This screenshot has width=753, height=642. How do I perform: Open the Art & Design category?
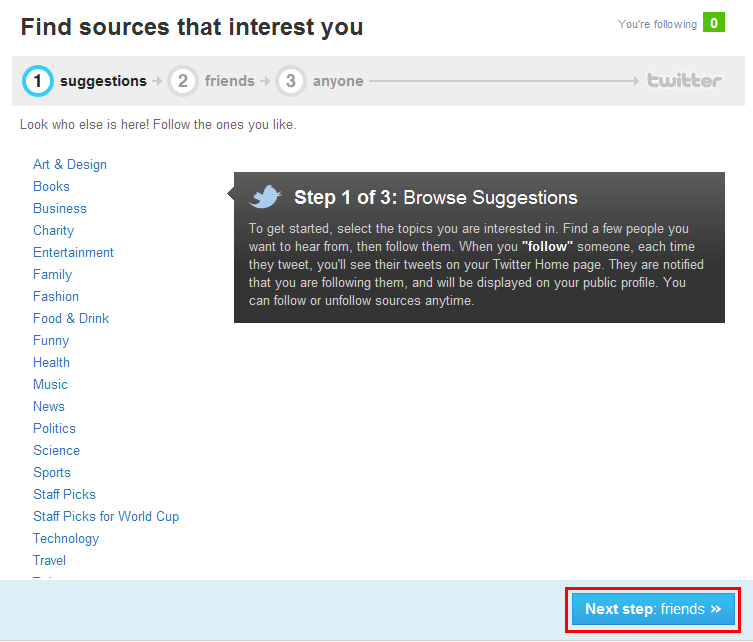70,164
